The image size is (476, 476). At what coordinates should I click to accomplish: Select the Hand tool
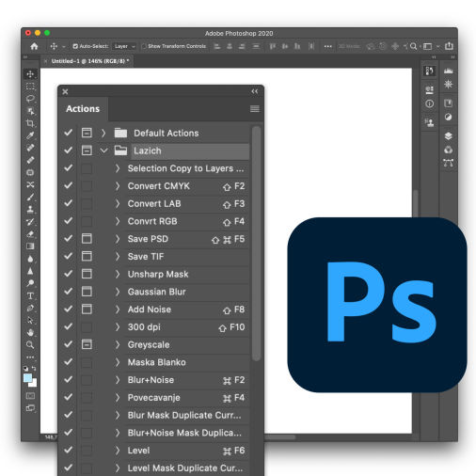(x=30, y=332)
